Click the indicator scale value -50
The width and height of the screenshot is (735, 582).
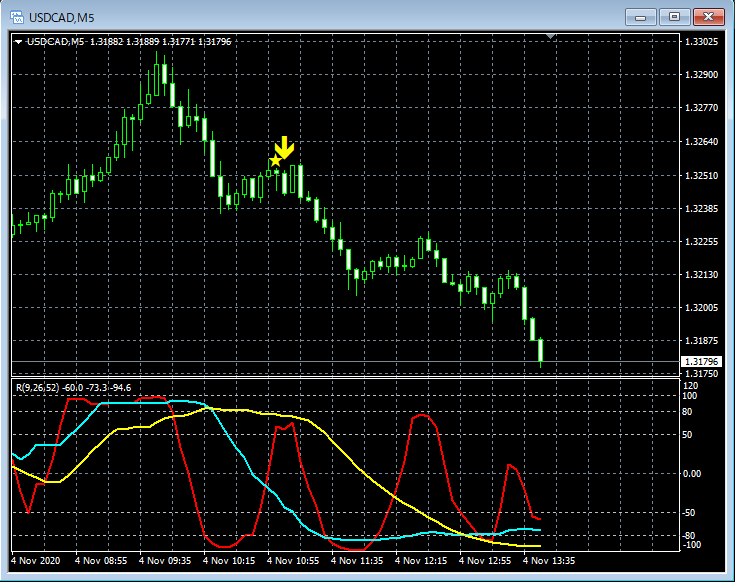pos(688,513)
